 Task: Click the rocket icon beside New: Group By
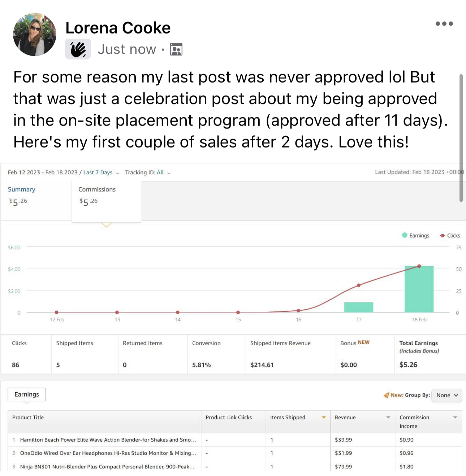point(387,395)
